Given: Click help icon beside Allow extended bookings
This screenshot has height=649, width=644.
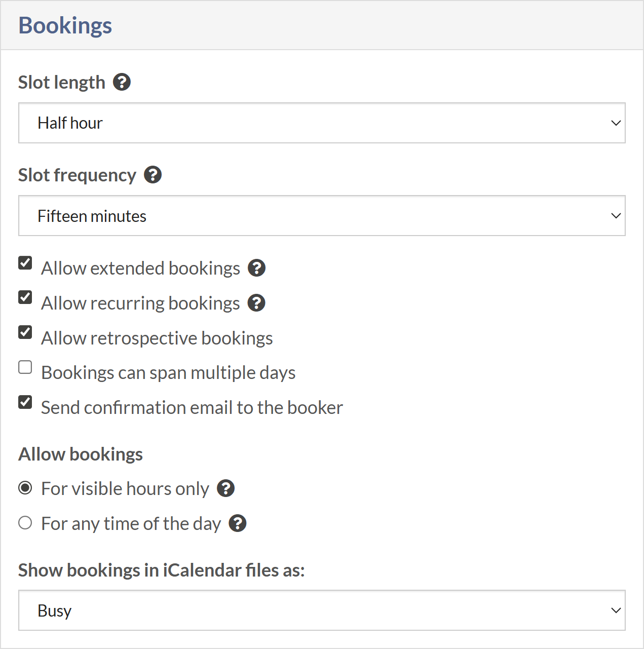Looking at the screenshot, I should click(x=256, y=268).
